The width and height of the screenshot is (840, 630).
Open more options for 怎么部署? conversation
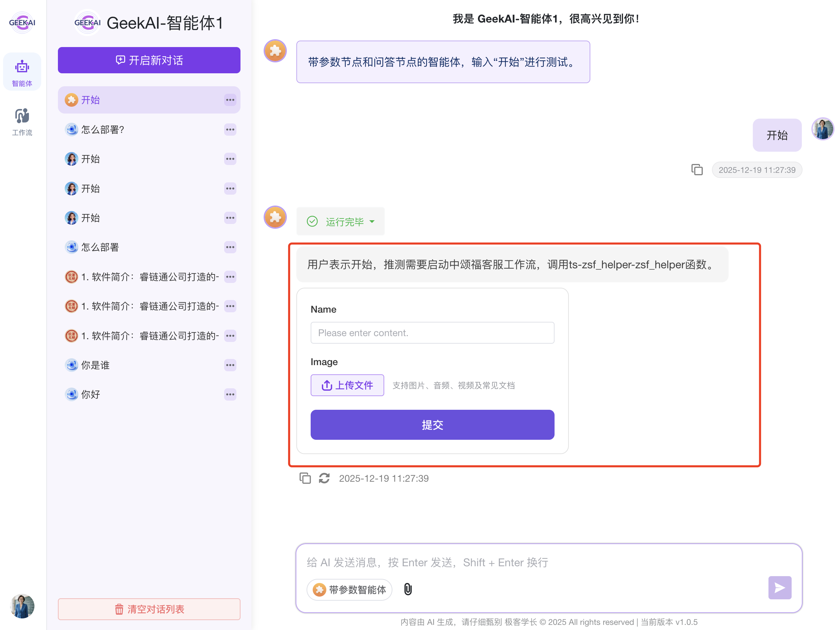click(230, 130)
